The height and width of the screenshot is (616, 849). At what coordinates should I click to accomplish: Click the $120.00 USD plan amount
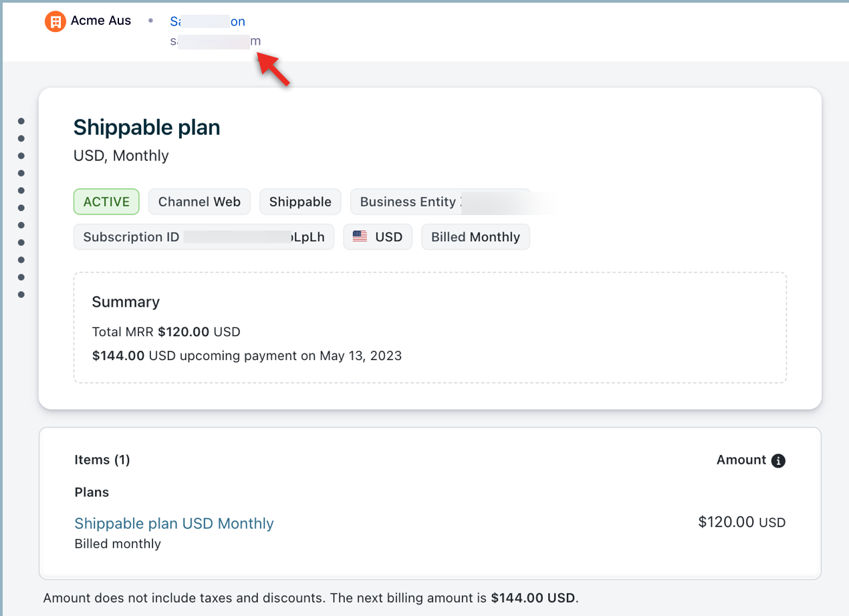click(x=741, y=522)
